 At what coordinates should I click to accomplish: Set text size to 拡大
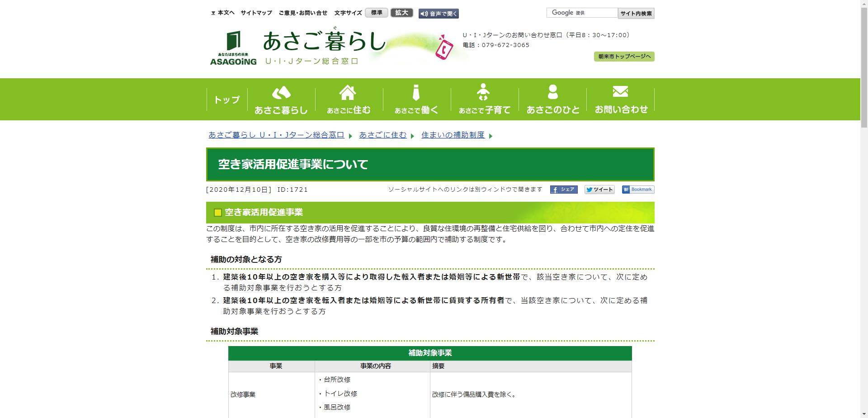click(401, 13)
